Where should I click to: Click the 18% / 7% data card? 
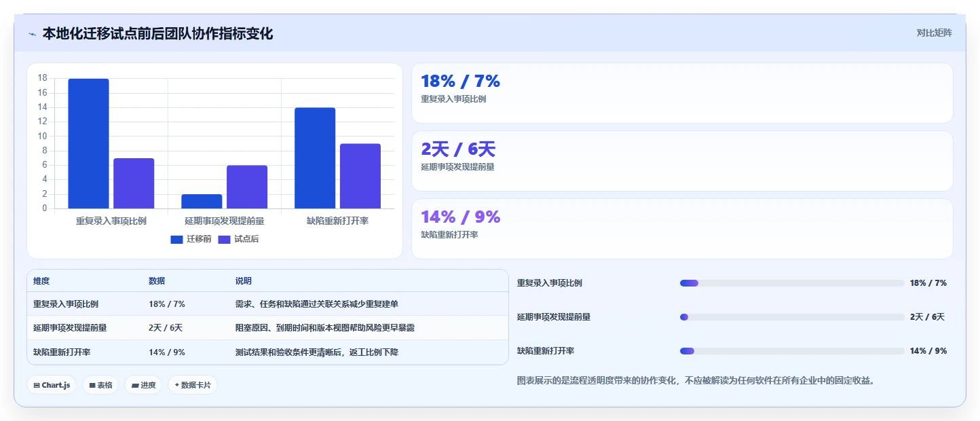tap(682, 93)
